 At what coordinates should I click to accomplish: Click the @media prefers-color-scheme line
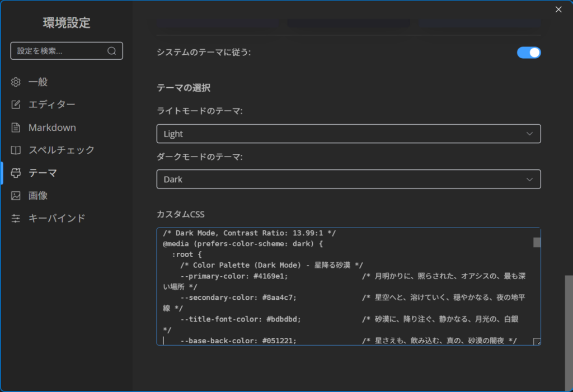tap(243, 244)
